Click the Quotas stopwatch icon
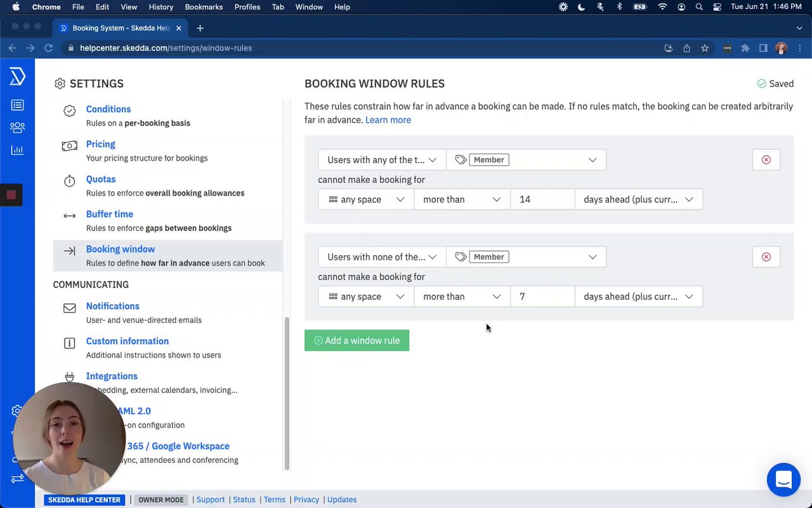Image resolution: width=812 pixels, height=508 pixels. click(x=70, y=181)
